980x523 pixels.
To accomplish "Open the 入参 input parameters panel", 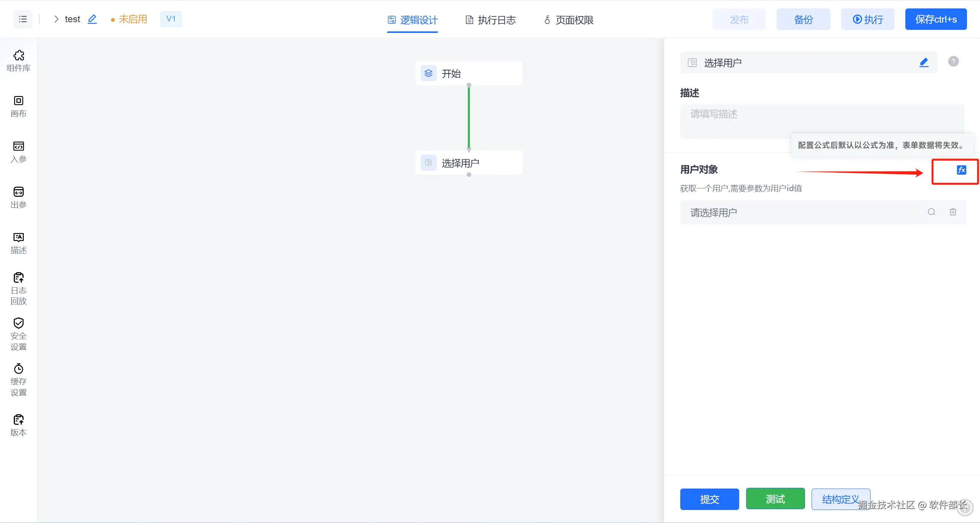I will pos(18,152).
